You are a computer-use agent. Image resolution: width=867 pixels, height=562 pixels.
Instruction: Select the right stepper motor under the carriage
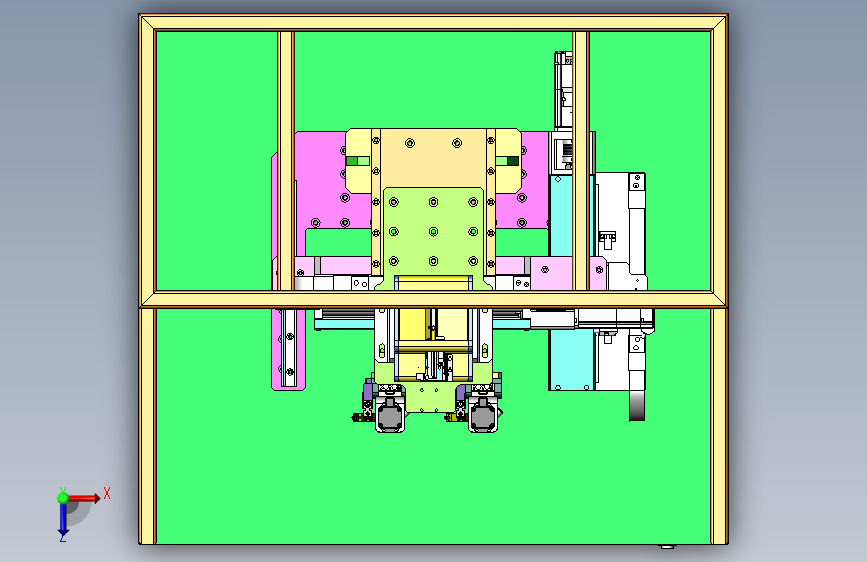[x=483, y=415]
